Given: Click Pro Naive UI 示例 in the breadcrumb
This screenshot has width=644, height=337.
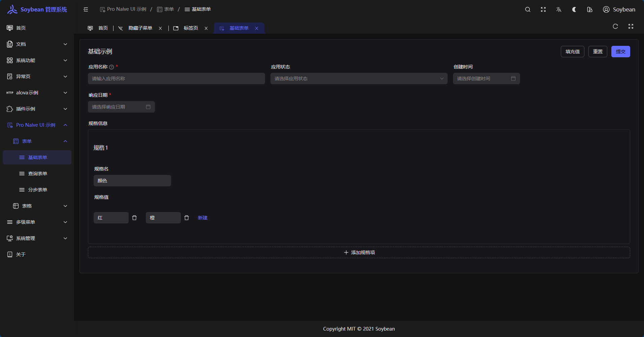Looking at the screenshot, I should (123, 9).
